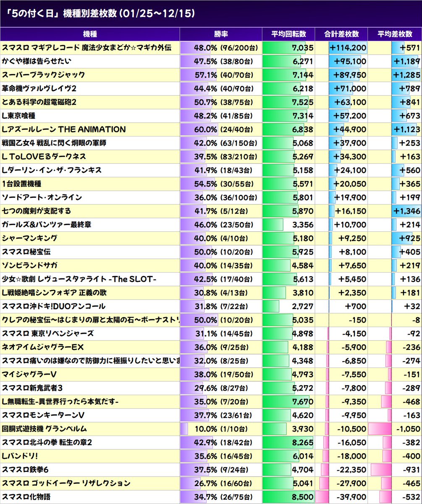
Task: Click the 勝率 column header
Action: tap(221, 34)
